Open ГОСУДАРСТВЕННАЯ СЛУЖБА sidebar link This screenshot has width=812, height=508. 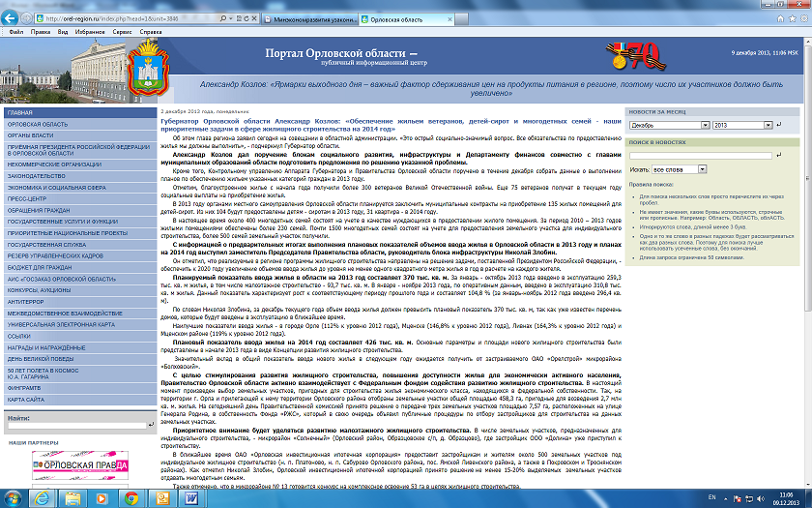(80, 245)
